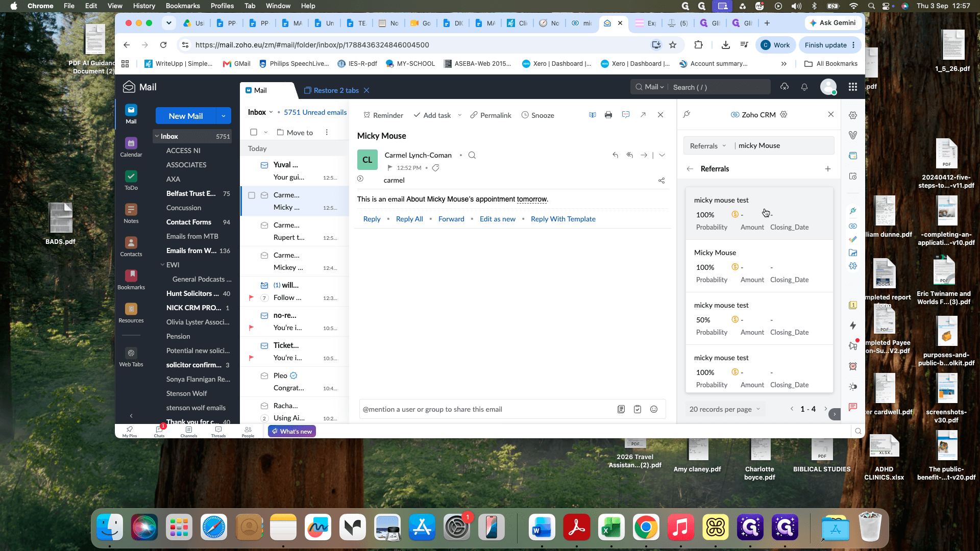
Task: Open Chats in bottom bar
Action: 159,432
